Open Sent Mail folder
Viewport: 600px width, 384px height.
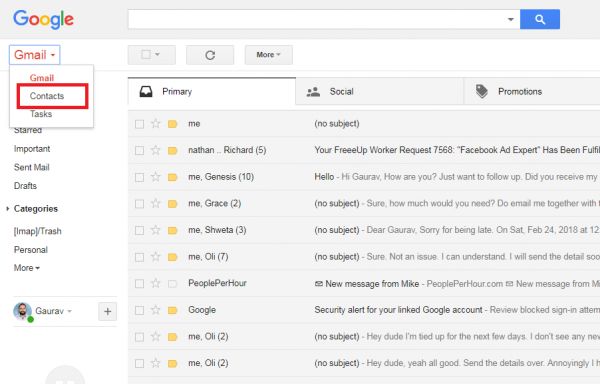pos(32,167)
